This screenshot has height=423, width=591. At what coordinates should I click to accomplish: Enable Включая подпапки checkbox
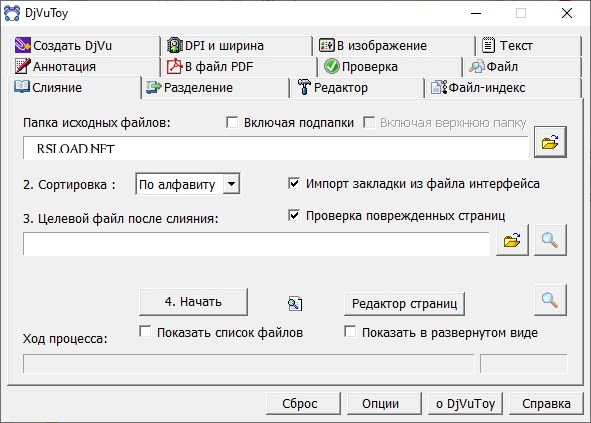[x=232, y=123]
